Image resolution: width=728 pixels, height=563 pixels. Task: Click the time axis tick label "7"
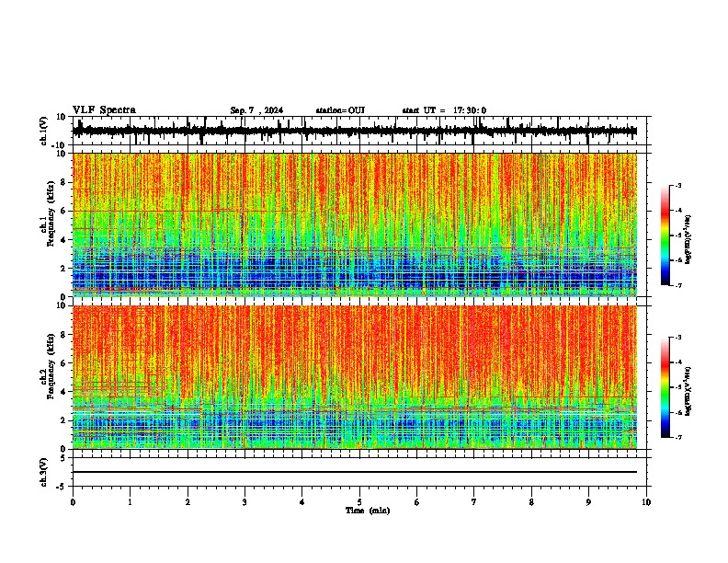tap(474, 502)
